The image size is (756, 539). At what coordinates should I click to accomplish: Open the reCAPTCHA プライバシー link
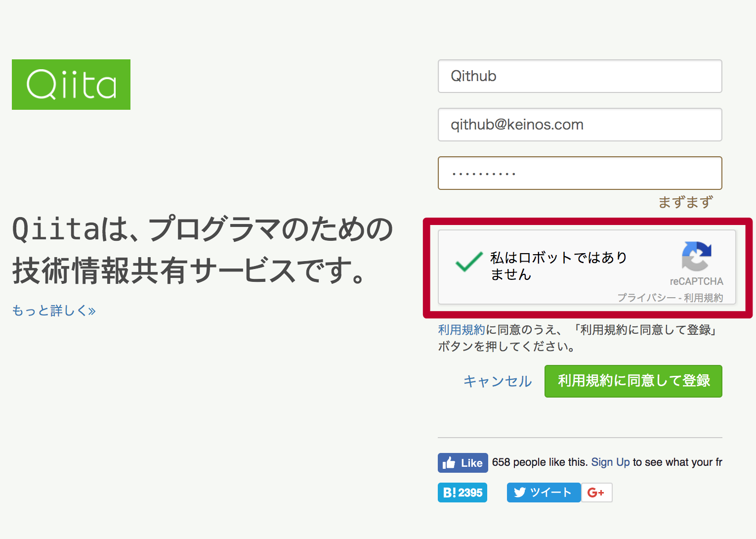646,298
